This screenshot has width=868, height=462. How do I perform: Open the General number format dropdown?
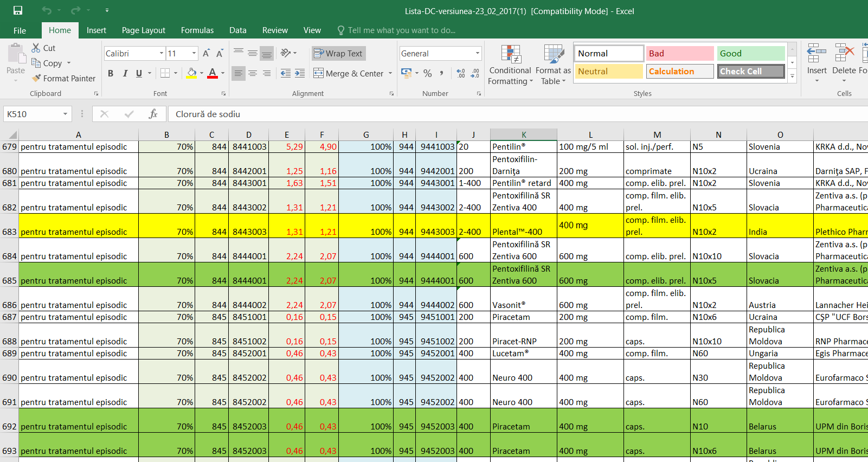point(477,53)
